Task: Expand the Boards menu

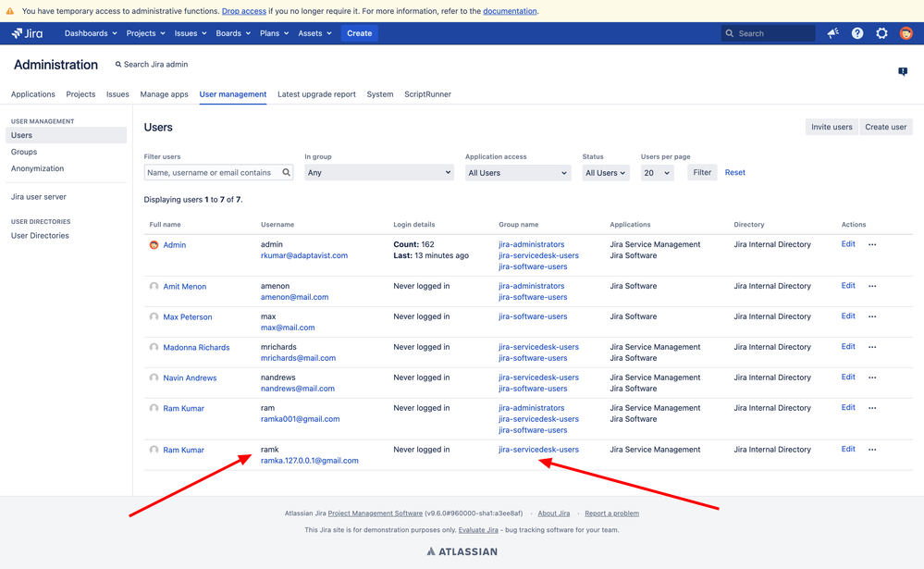Action: (x=233, y=33)
